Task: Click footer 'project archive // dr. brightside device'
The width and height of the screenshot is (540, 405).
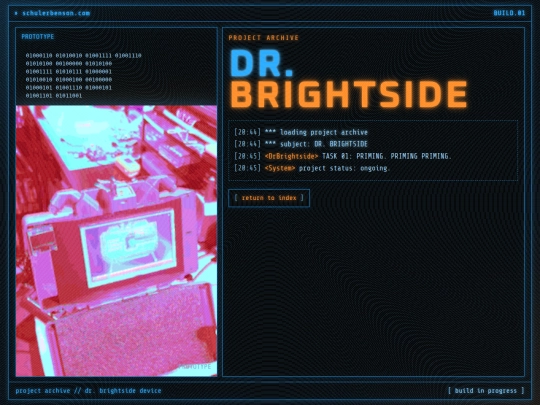Action: click(x=88, y=391)
